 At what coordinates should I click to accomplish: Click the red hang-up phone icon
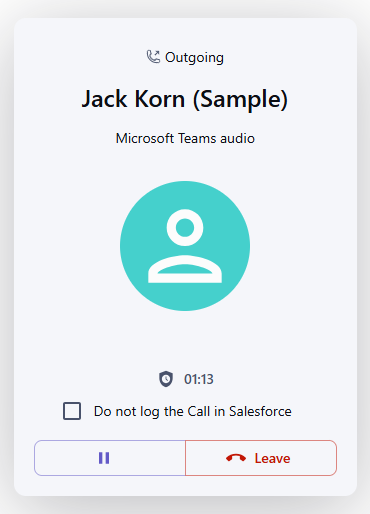pyautogui.click(x=236, y=458)
